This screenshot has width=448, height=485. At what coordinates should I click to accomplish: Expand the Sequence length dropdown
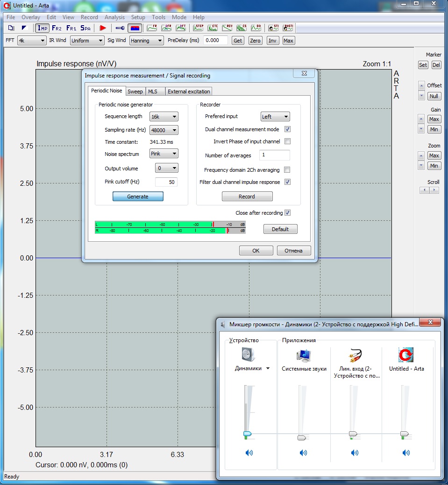164,117
